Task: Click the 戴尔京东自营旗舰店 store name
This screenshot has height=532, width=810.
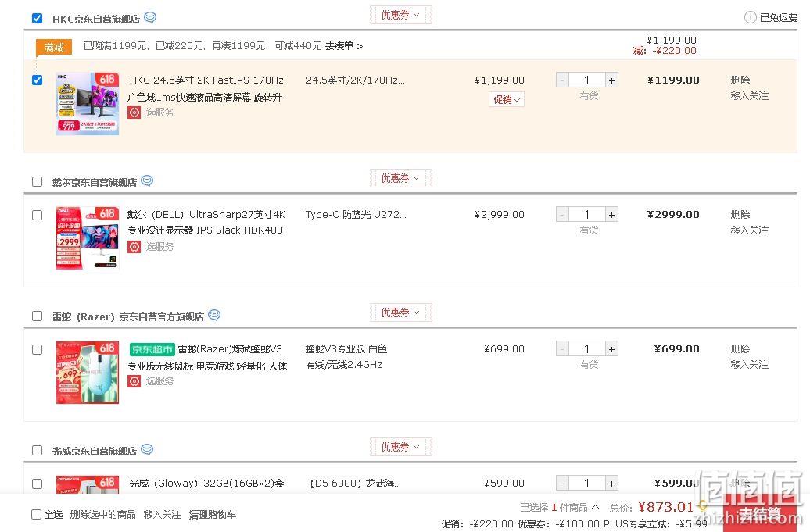Action: tap(95, 182)
